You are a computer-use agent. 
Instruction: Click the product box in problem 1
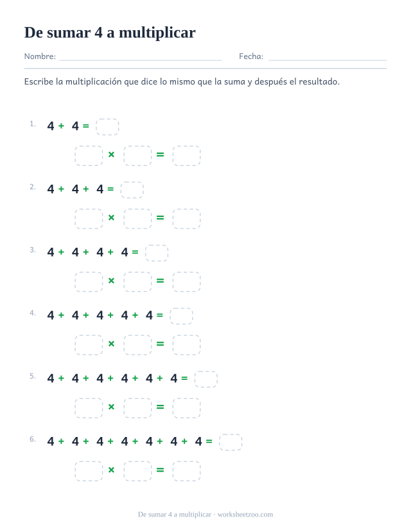[x=187, y=156]
